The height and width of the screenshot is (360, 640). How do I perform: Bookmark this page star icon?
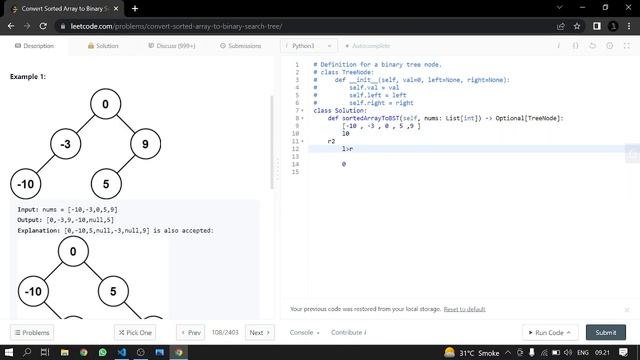coord(577,26)
